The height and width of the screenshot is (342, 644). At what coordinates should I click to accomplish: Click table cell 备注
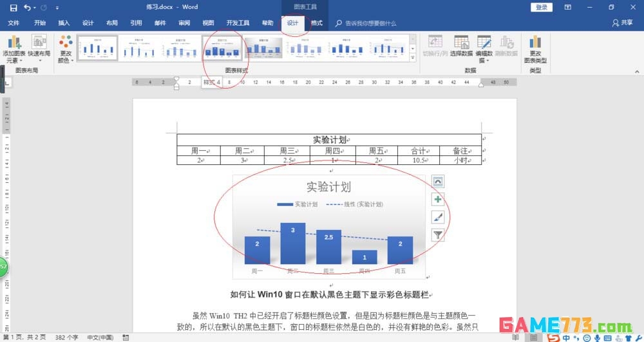tap(460, 151)
